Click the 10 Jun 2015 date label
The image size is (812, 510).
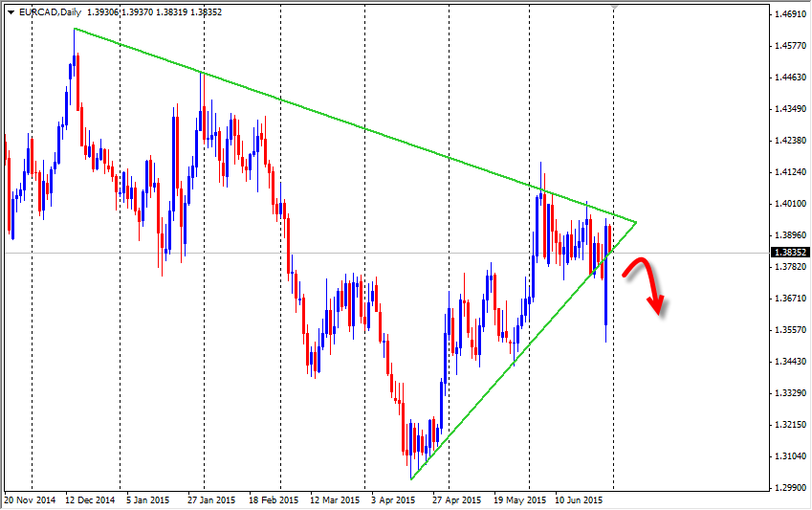pyautogui.click(x=579, y=500)
